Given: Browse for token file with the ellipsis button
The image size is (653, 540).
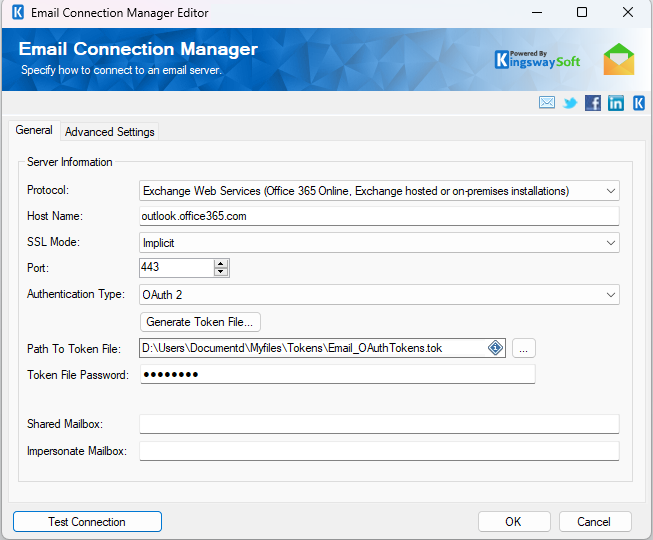Looking at the screenshot, I should 523,348.
